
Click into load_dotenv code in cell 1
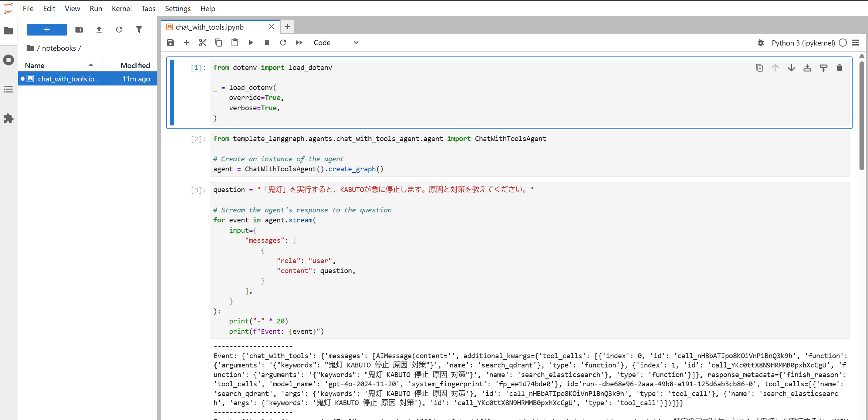point(253,88)
